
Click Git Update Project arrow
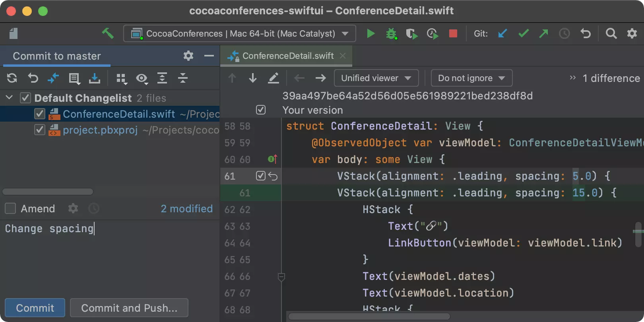502,34
